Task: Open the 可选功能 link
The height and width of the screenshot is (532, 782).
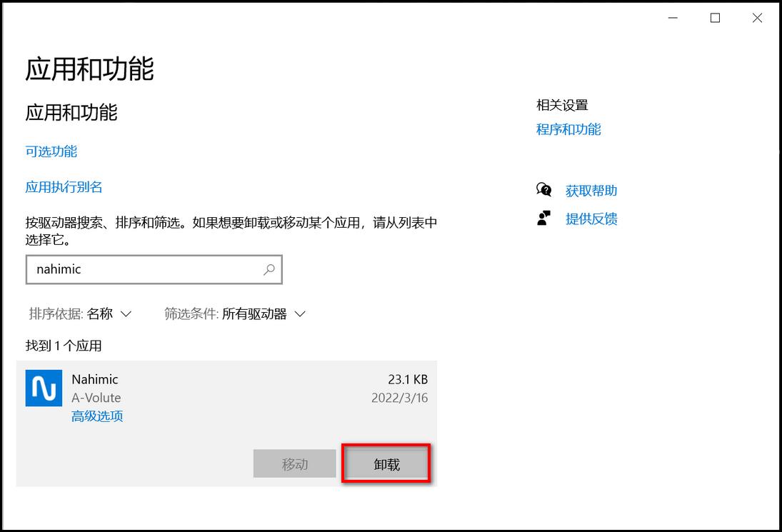Action: [x=51, y=151]
